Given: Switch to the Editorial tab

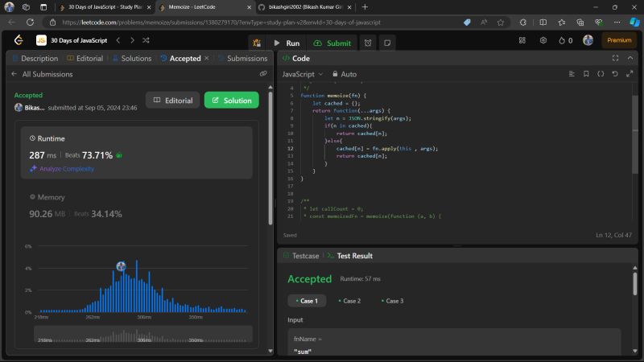Looking at the screenshot, I should tap(85, 58).
